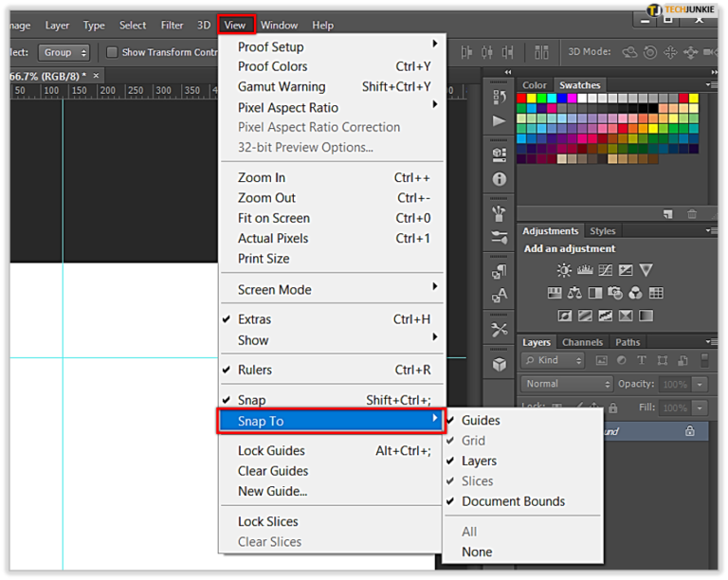
Task: Add an Exposure adjustment
Action: pos(626,270)
